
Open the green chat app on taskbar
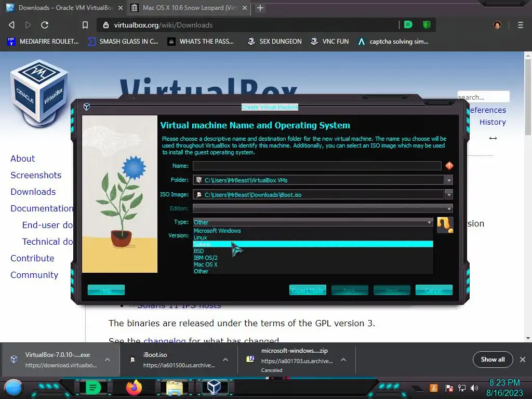93,388
